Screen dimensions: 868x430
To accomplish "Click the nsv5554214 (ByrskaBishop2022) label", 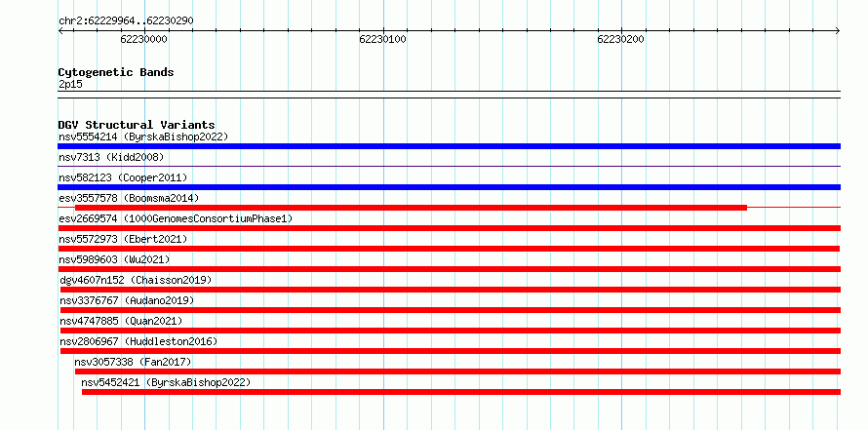I will coord(143,137).
